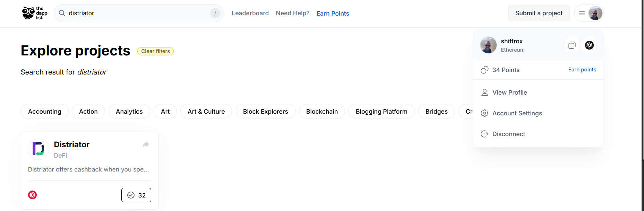Click the 34 Points text
The height and width of the screenshot is (211, 644).
(506, 70)
